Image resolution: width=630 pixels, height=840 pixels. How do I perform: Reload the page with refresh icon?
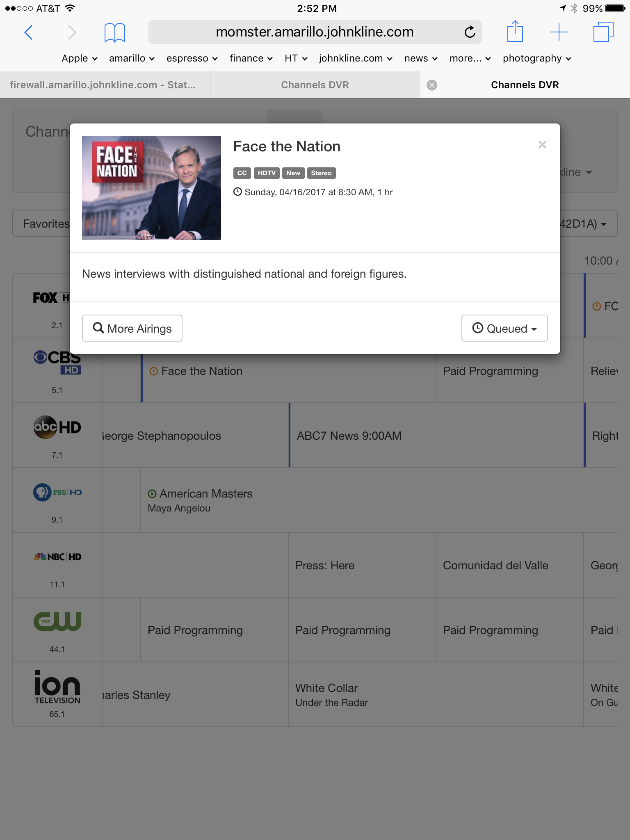click(x=470, y=32)
